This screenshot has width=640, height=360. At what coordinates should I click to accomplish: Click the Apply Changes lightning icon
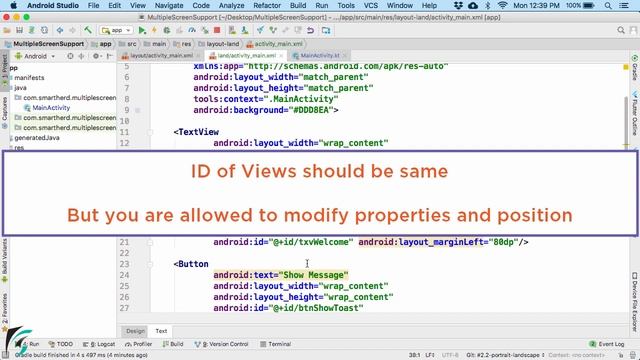coord(154,30)
